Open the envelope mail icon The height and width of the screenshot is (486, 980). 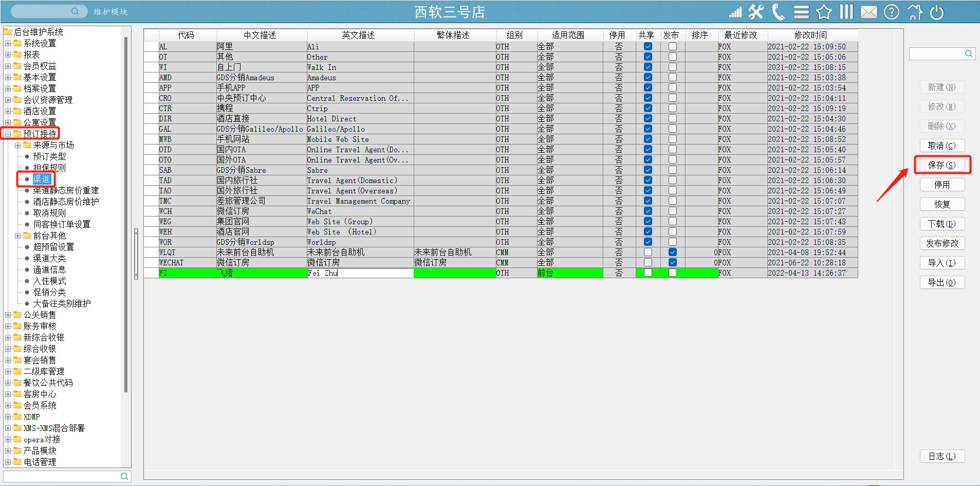869,12
